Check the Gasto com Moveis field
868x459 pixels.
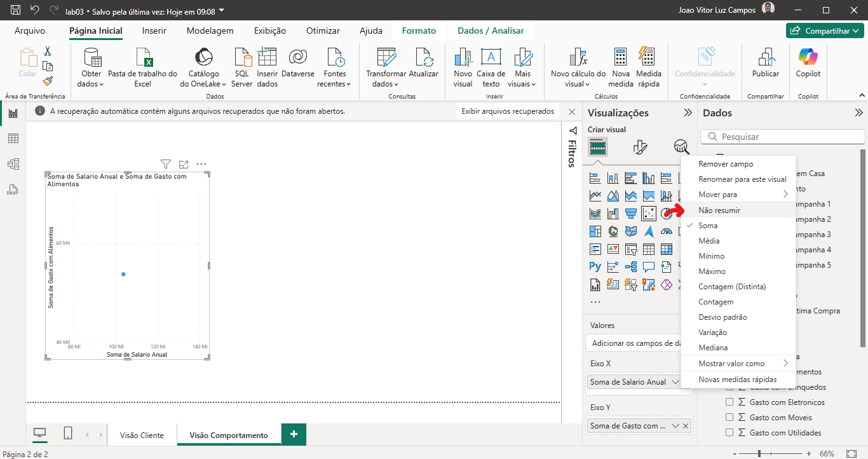729,418
